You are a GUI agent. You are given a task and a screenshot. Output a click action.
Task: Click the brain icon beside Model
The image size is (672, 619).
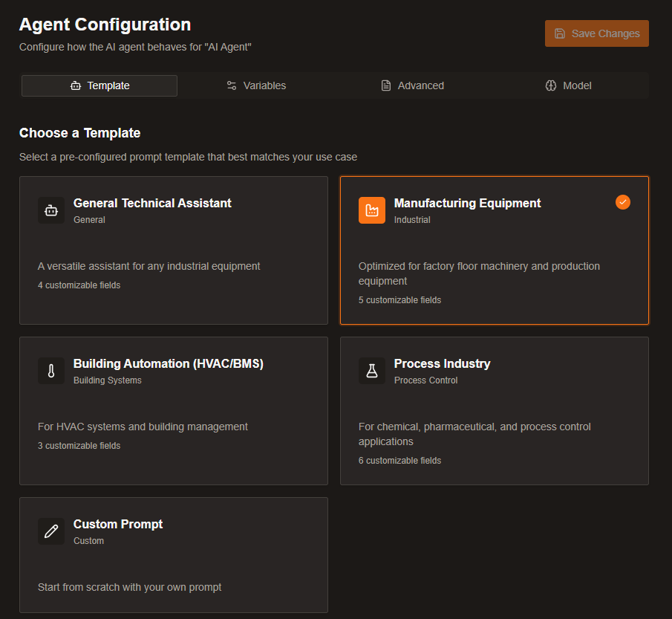[551, 85]
